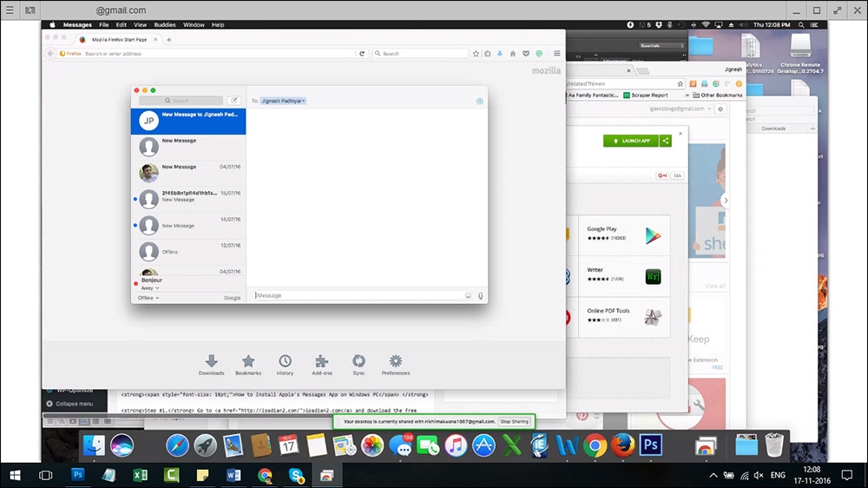Open the Window menu

(x=194, y=25)
